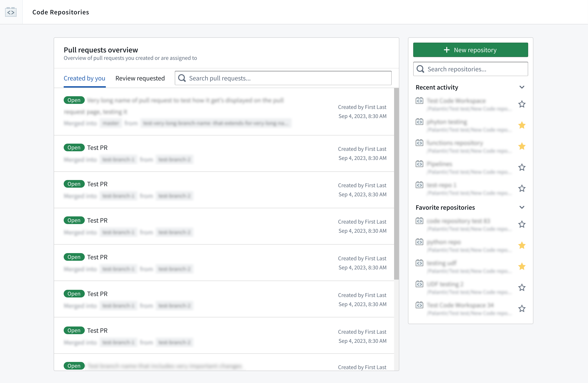
Task: Click the functions repository icon
Action: (x=419, y=143)
